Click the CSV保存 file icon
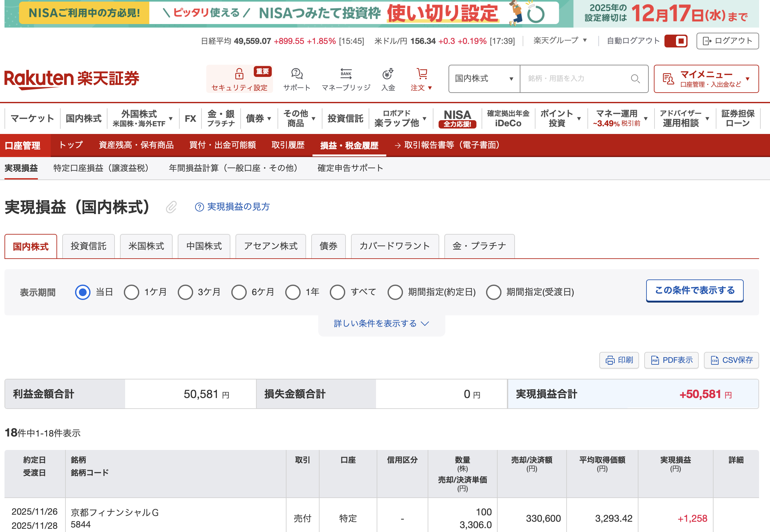The width and height of the screenshot is (770, 532). click(x=714, y=360)
